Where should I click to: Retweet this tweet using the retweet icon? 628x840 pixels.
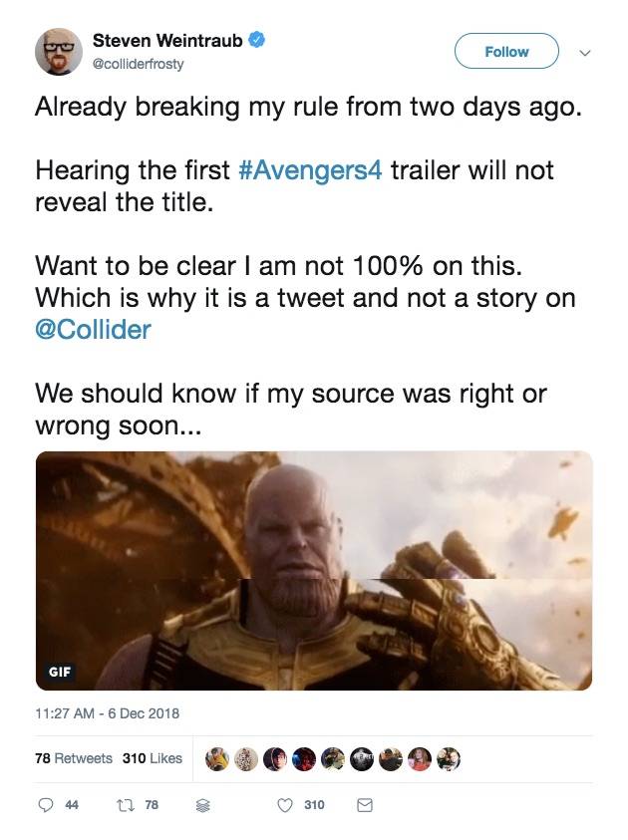click(125, 805)
